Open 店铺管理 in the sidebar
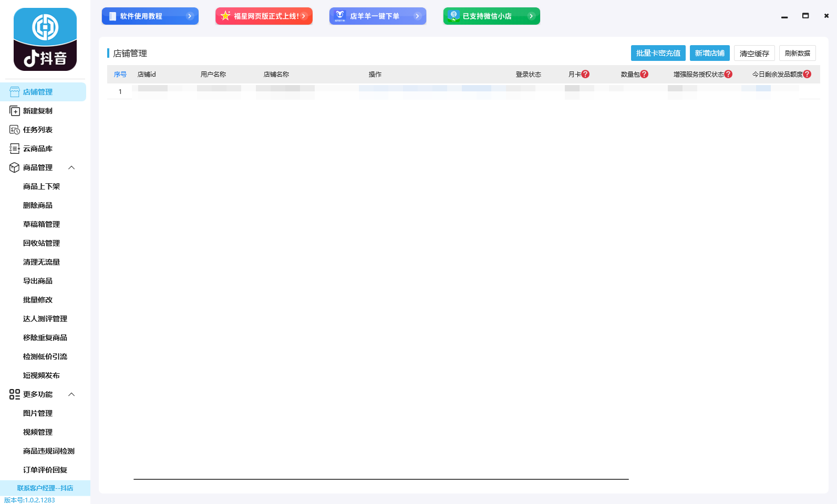The width and height of the screenshot is (837, 504). tap(43, 92)
